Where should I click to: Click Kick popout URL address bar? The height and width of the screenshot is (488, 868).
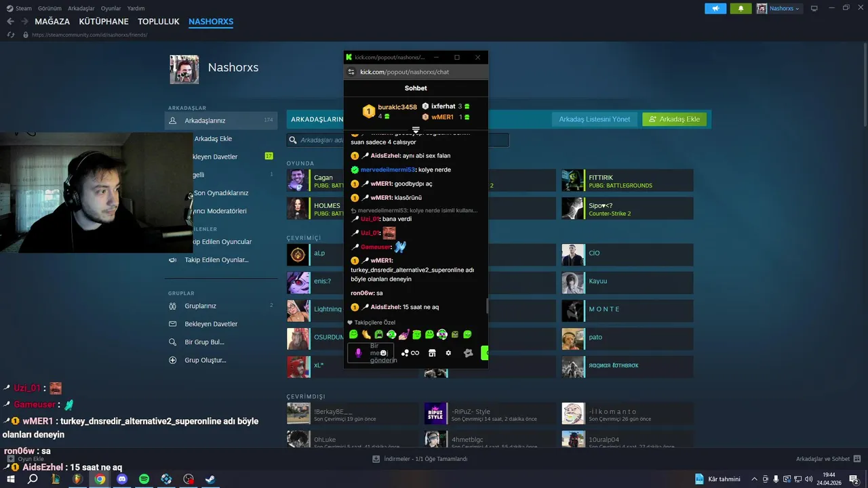[x=416, y=72]
